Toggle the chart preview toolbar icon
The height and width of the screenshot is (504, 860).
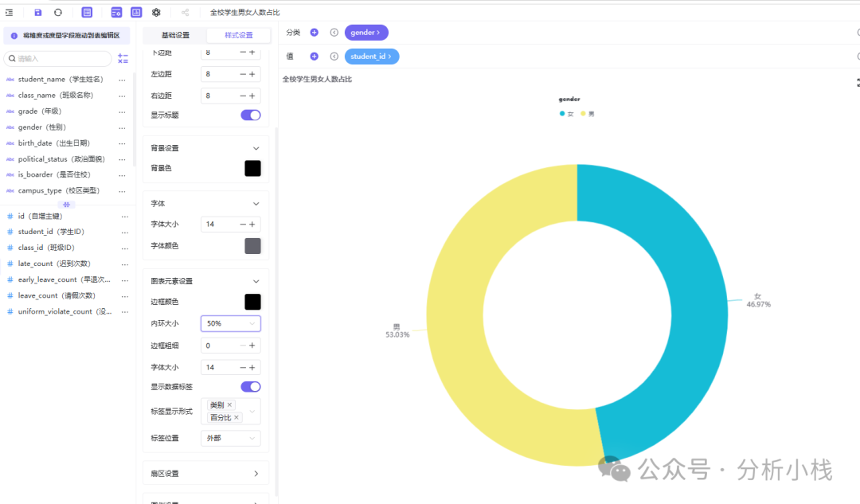136,12
